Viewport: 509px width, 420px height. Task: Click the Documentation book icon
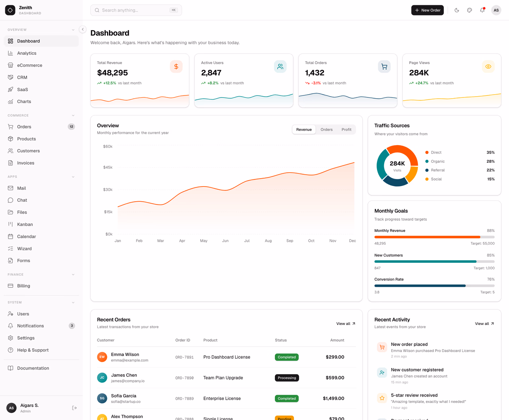(x=11, y=368)
